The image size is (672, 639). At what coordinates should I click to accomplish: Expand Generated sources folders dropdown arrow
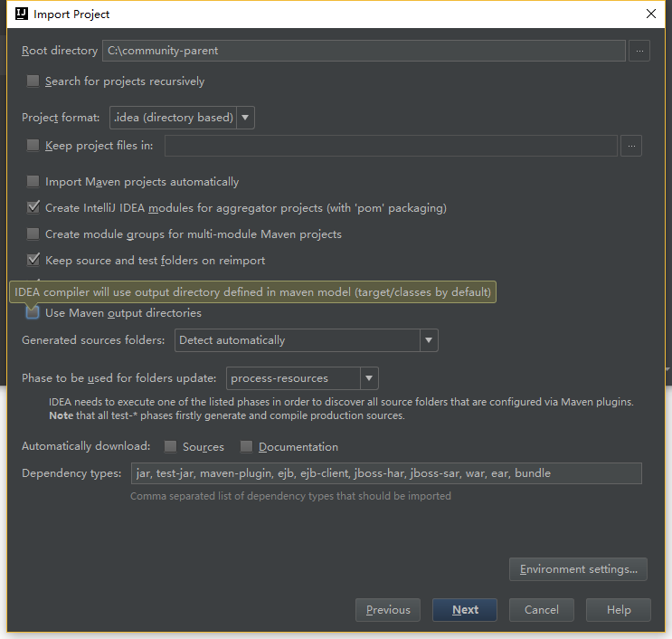[x=429, y=340]
